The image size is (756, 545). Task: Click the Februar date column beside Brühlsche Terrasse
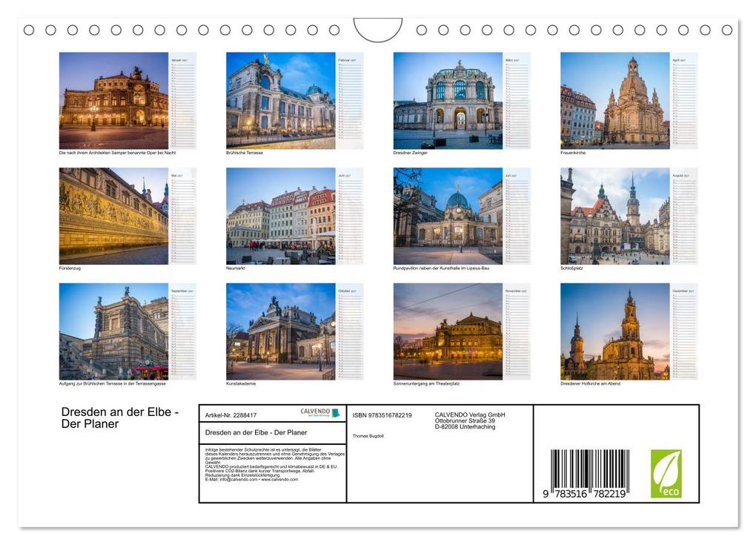[x=350, y=100]
